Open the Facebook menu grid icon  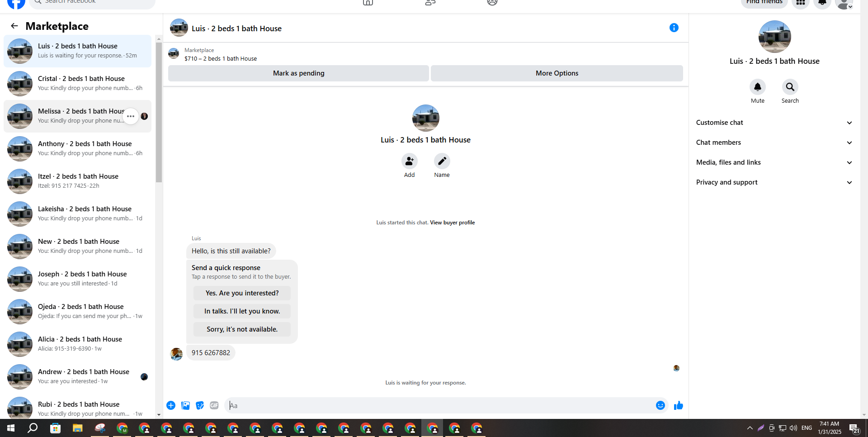coord(801,3)
